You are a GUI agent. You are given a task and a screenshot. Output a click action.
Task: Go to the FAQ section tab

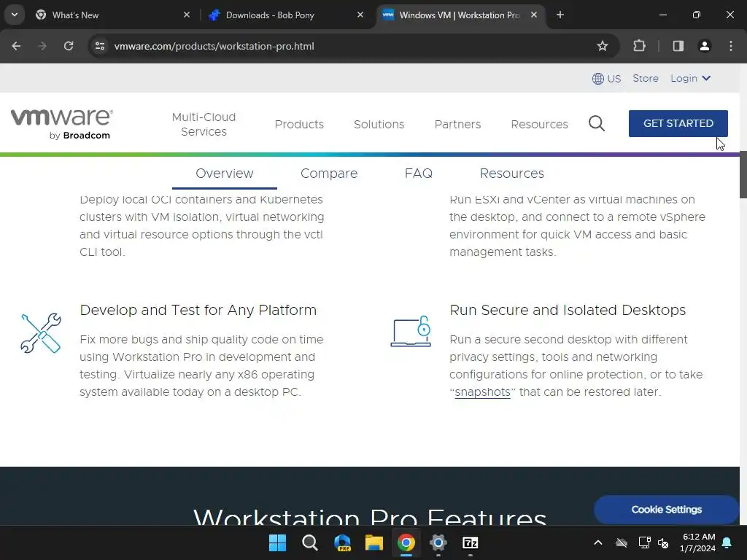pos(418,174)
